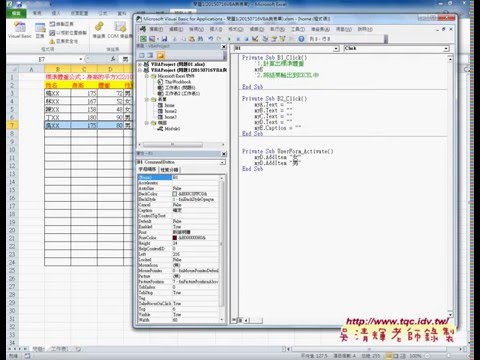Open the green 檔案 File tab in Excel

tap(16, 13)
